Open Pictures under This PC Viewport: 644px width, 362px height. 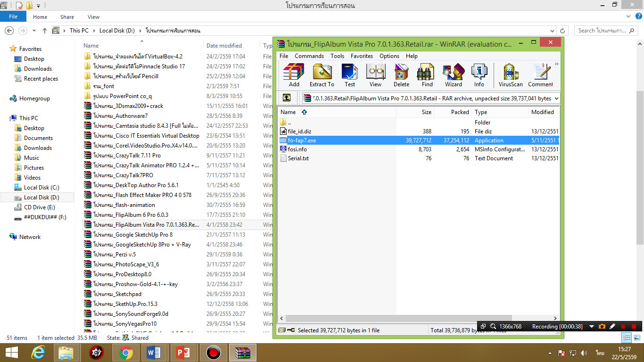(34, 168)
